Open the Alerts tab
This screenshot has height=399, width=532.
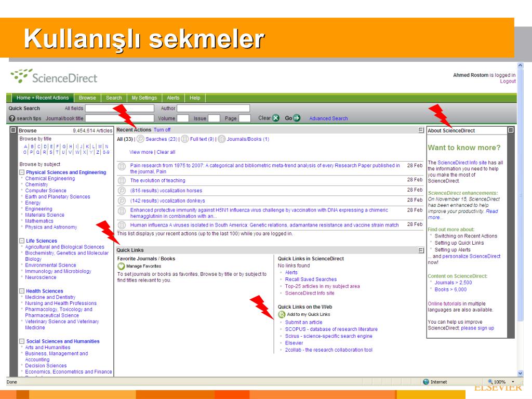pos(173,98)
